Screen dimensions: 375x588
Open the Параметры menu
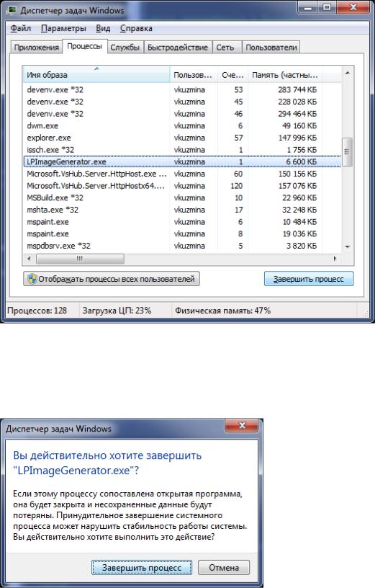tap(63, 29)
